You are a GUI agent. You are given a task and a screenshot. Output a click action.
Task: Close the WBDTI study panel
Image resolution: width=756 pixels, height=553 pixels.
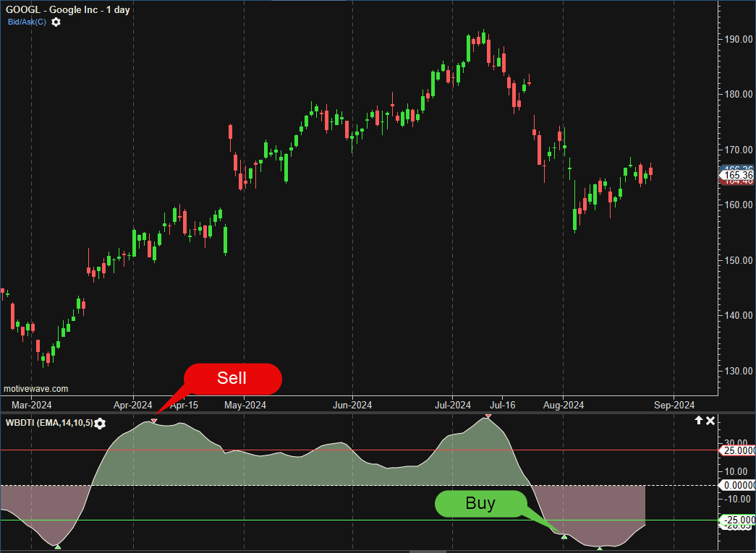[710, 421]
